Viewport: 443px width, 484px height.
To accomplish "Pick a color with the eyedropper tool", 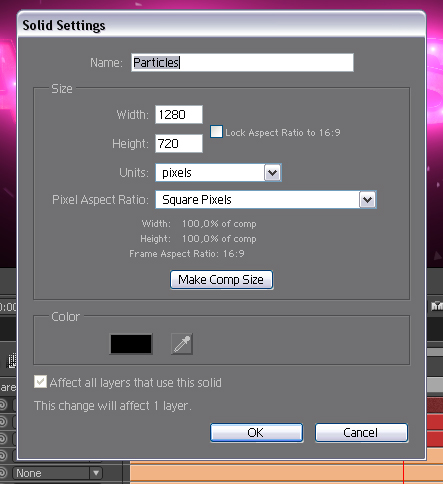I will click(182, 344).
